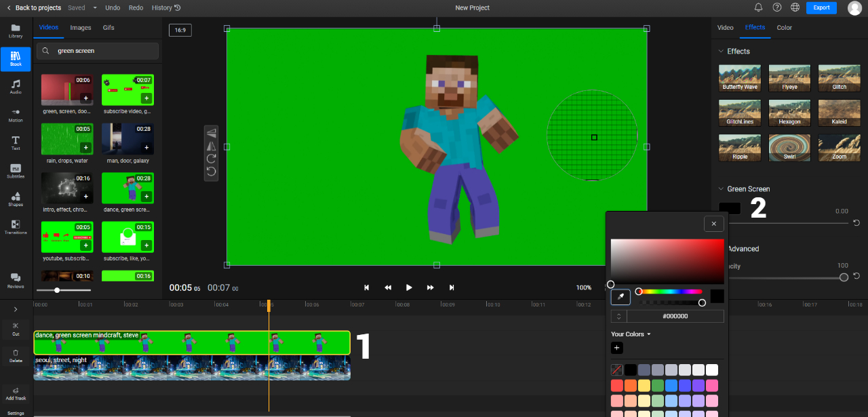Viewport: 868px width, 417px height.
Task: Open notifications bell
Action: pyautogui.click(x=758, y=7)
